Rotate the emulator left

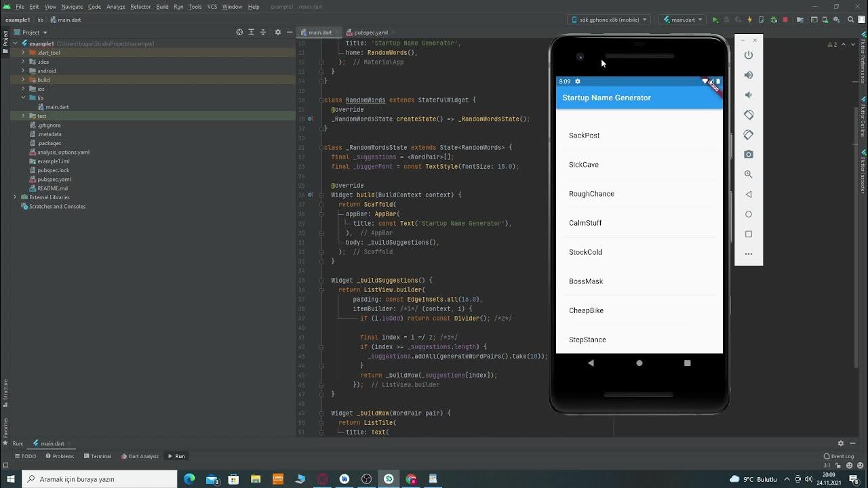(749, 115)
